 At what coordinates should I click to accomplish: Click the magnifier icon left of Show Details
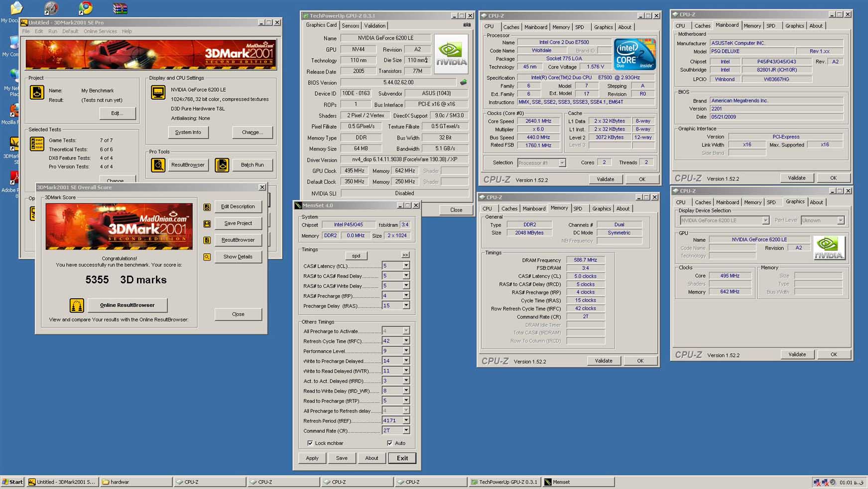[x=207, y=257]
